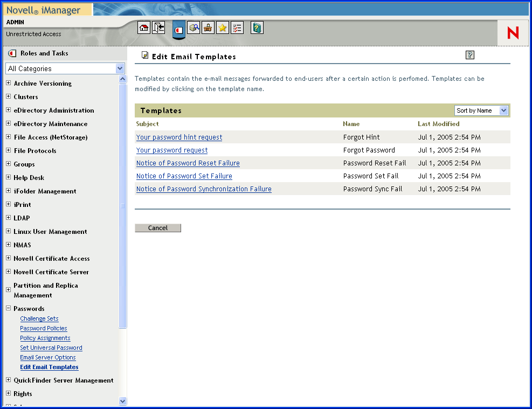
Task: Click the Cancel button
Action: pos(157,227)
